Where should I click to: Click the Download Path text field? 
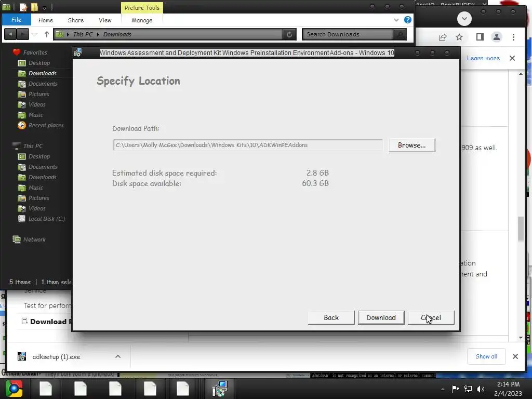pos(248,145)
